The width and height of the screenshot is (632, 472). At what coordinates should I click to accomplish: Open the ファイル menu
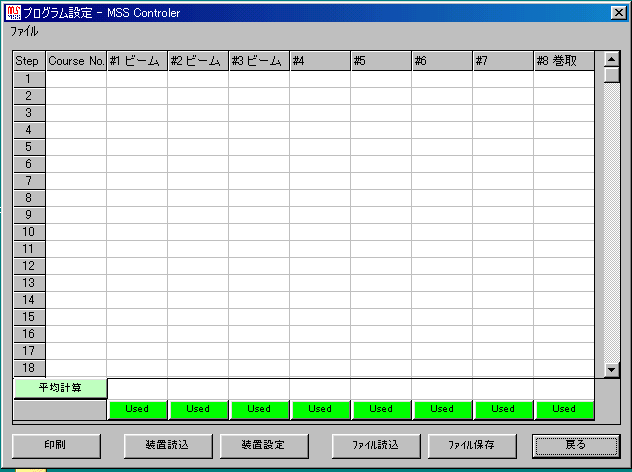pyautogui.click(x=25, y=31)
